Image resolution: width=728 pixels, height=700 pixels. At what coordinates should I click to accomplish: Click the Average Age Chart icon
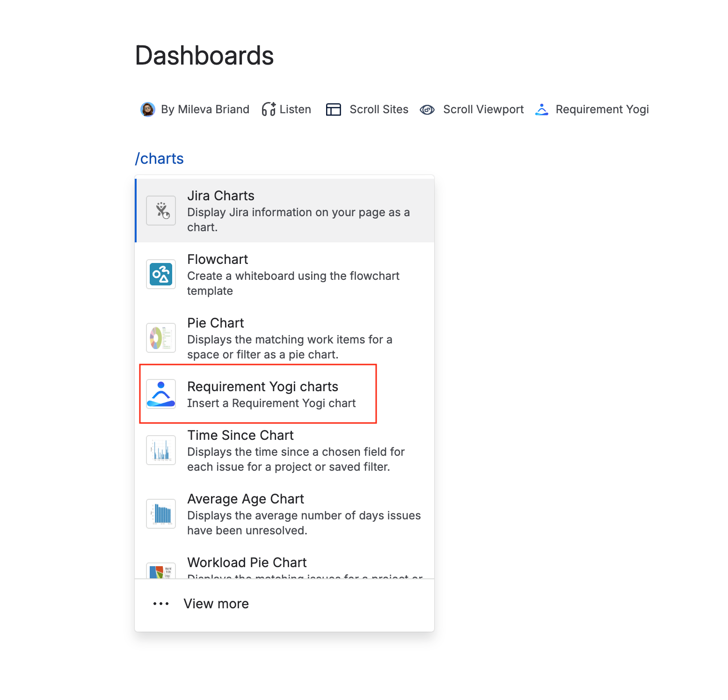point(161,514)
